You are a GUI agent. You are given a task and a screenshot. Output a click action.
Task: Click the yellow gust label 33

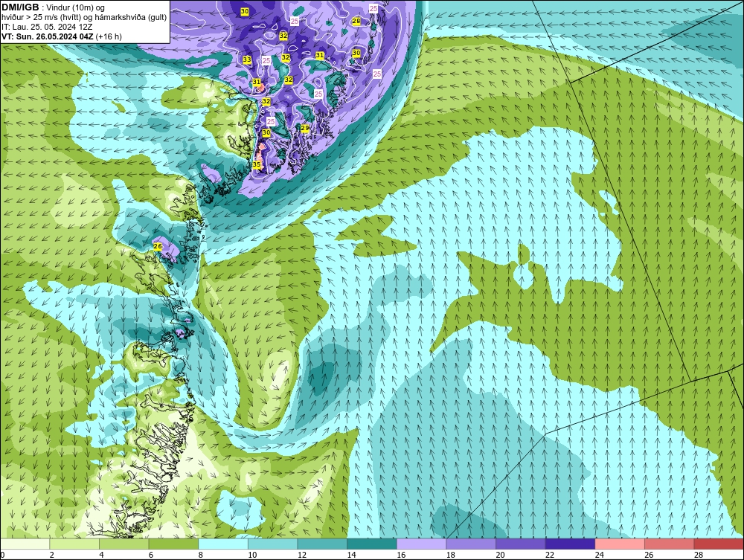247,59
